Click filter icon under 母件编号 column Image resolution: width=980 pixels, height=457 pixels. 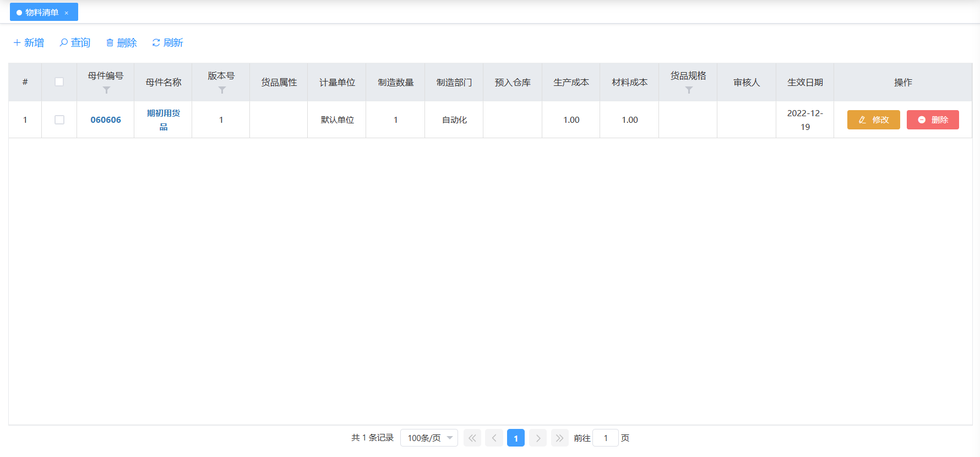point(106,90)
